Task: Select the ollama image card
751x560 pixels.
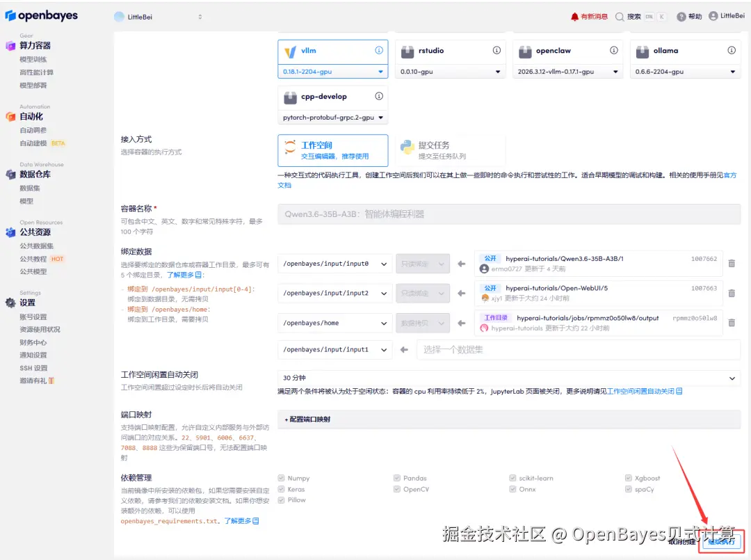Action: (x=685, y=51)
